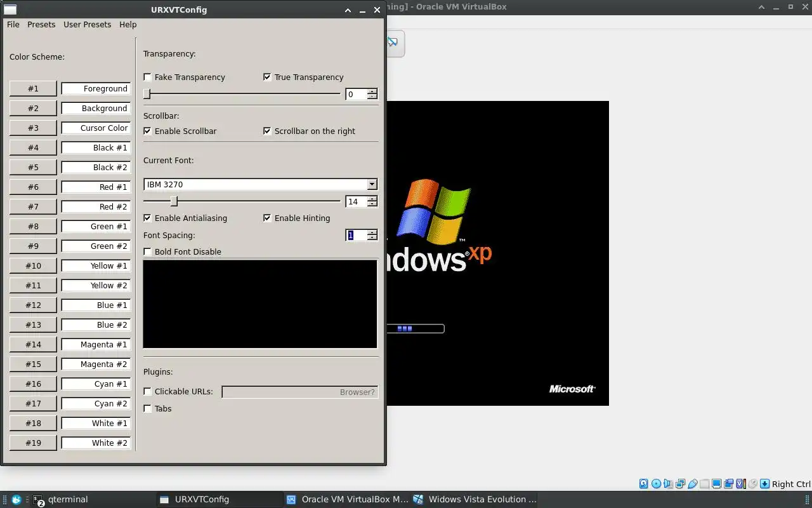
Task: Click the qterminal taskbar icon
Action: [x=38, y=500]
